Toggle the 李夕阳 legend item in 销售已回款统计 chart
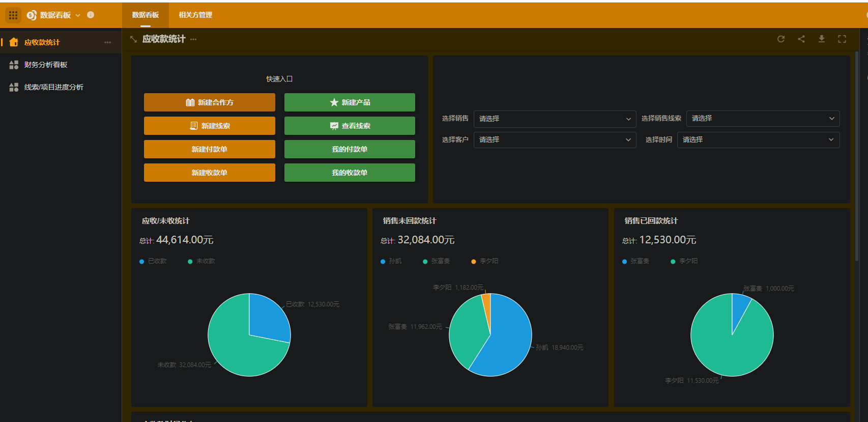Viewport: 868px width, 422px height. (x=684, y=261)
